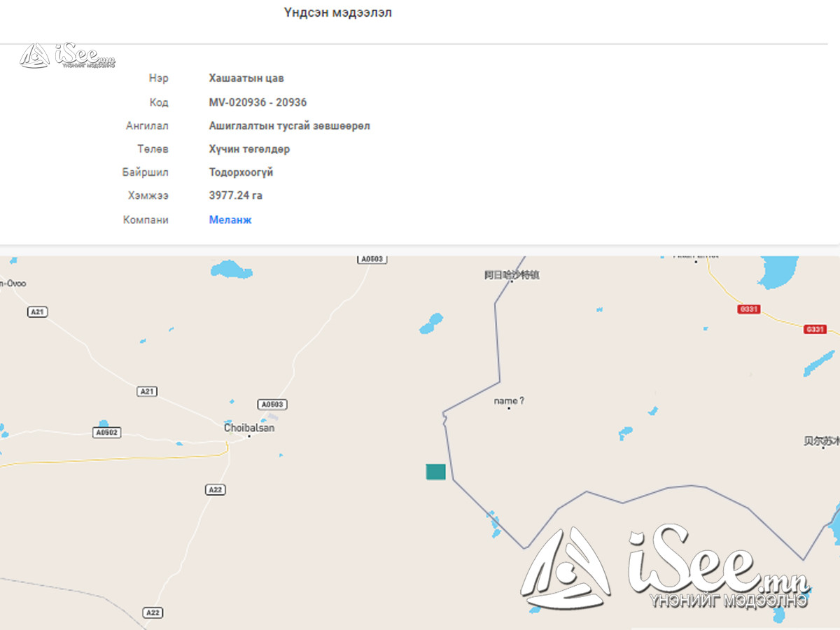Select the name value 'Хашаатын цав'
This screenshot has width=840, height=630.
pyautogui.click(x=246, y=78)
